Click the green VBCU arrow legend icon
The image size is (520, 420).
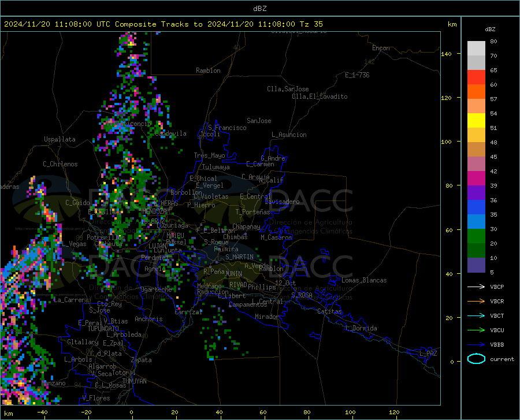(476, 330)
